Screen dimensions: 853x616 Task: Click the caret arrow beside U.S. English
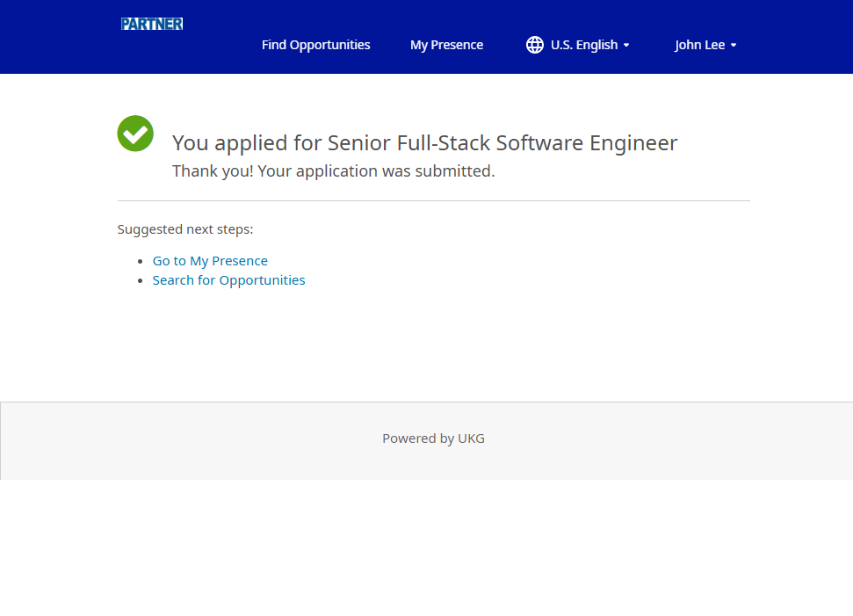click(x=626, y=46)
